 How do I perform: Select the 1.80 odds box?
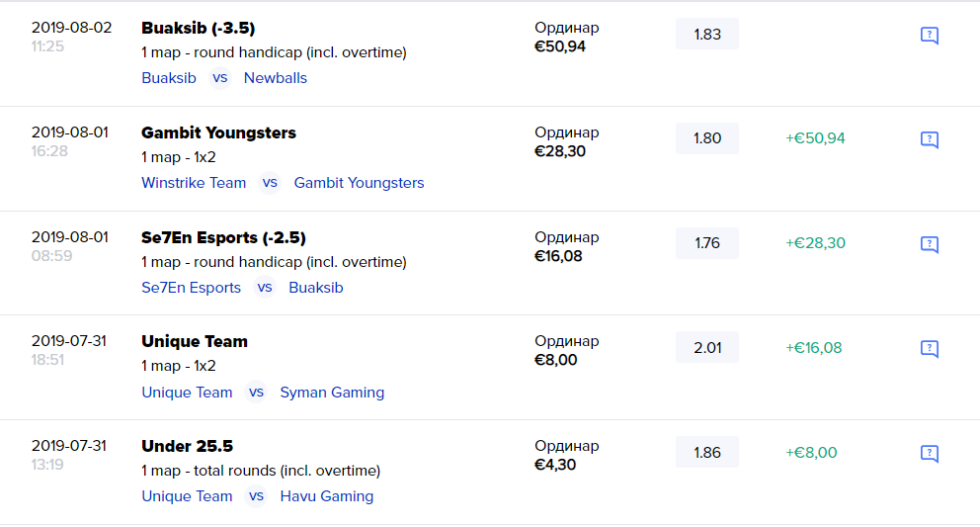pyautogui.click(x=707, y=138)
